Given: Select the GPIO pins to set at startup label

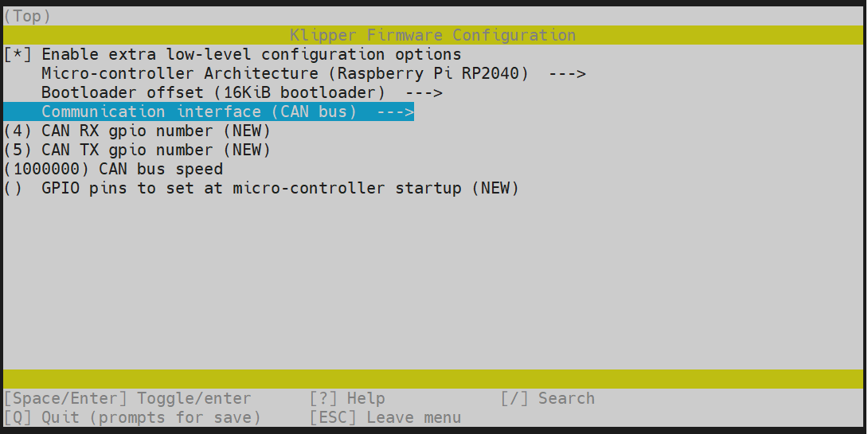Looking at the screenshot, I should pyautogui.click(x=280, y=189).
